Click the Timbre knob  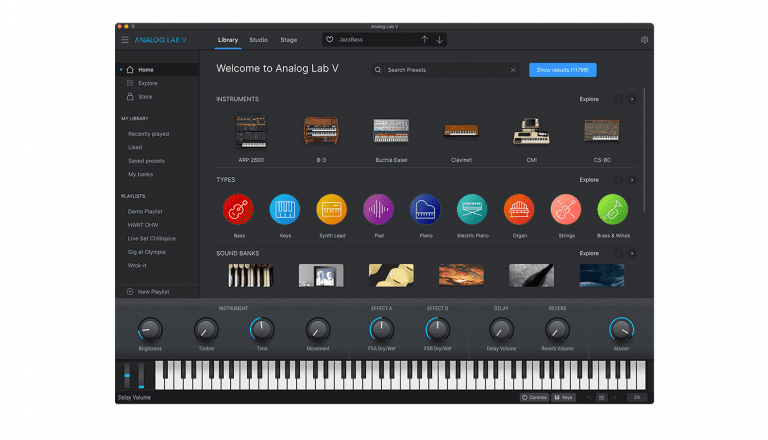click(x=206, y=329)
